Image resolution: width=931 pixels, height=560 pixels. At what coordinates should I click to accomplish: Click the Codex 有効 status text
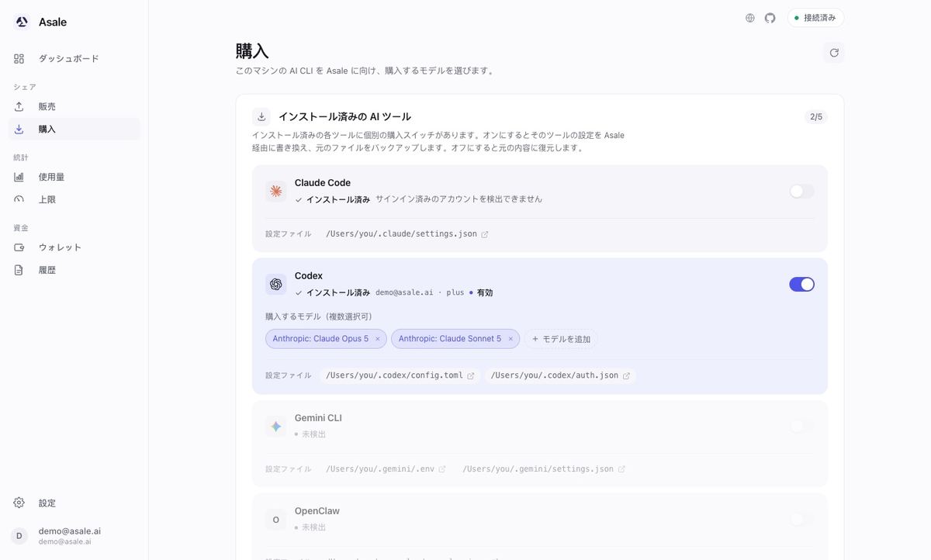tap(485, 293)
